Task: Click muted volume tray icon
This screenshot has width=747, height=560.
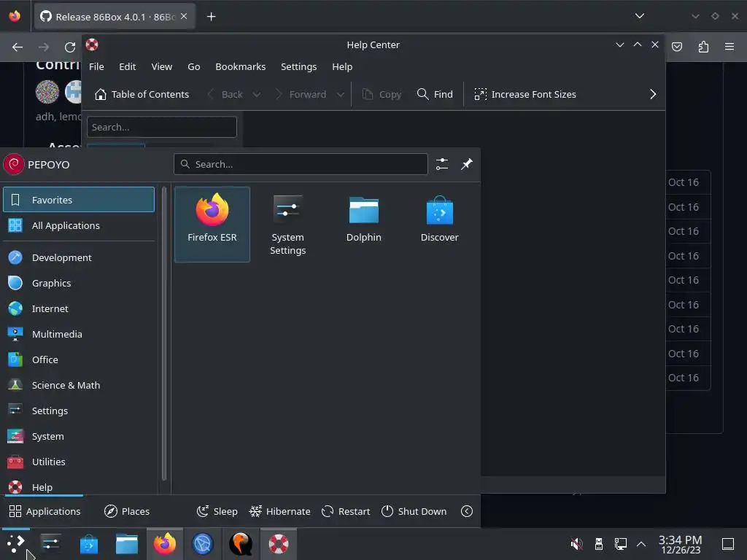Action: 576,543
